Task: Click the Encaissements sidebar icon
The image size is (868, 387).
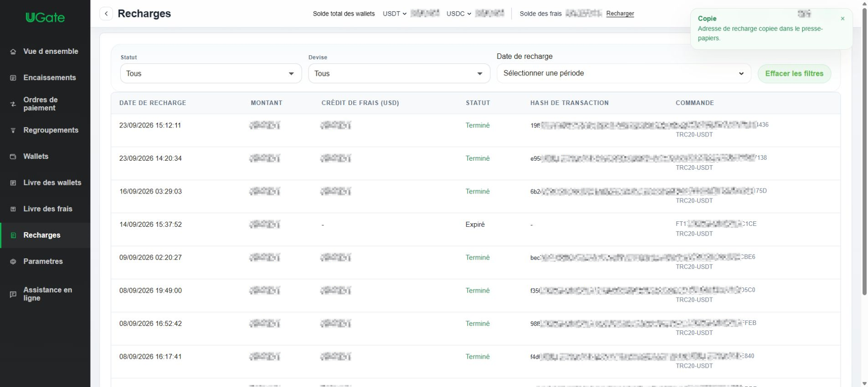Action: 13,78
